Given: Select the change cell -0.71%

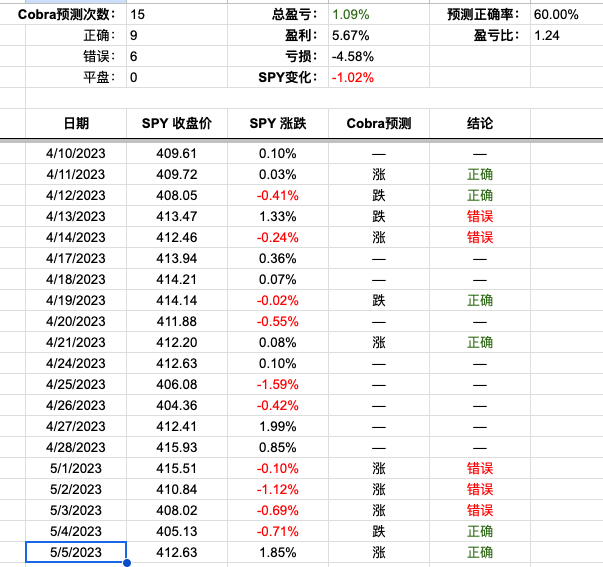Looking at the screenshot, I should coord(278,531).
